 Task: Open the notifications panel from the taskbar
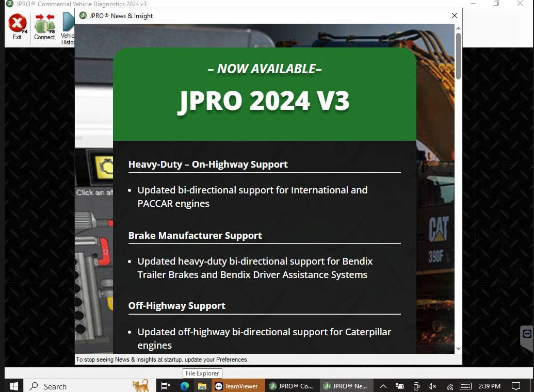click(516, 386)
